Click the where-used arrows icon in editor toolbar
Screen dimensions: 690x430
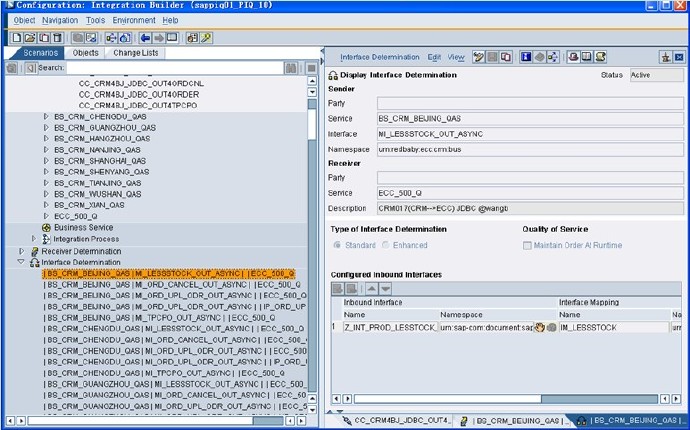click(553, 57)
